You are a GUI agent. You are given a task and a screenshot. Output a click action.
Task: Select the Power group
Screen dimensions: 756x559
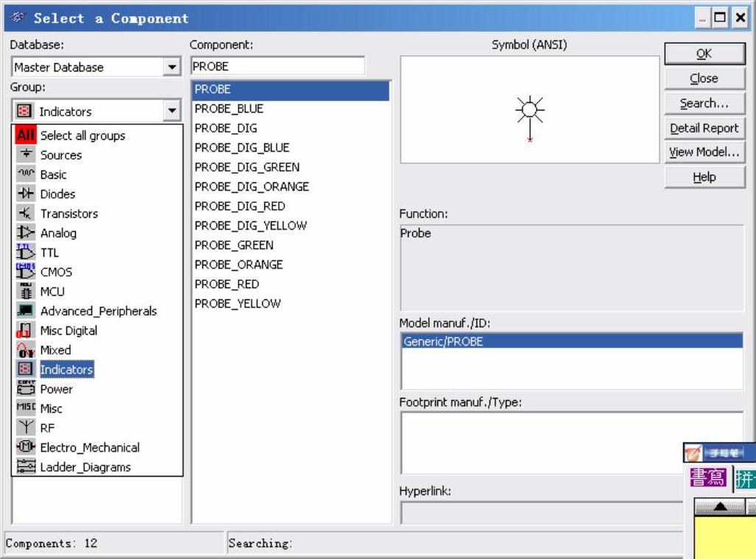[56, 388]
